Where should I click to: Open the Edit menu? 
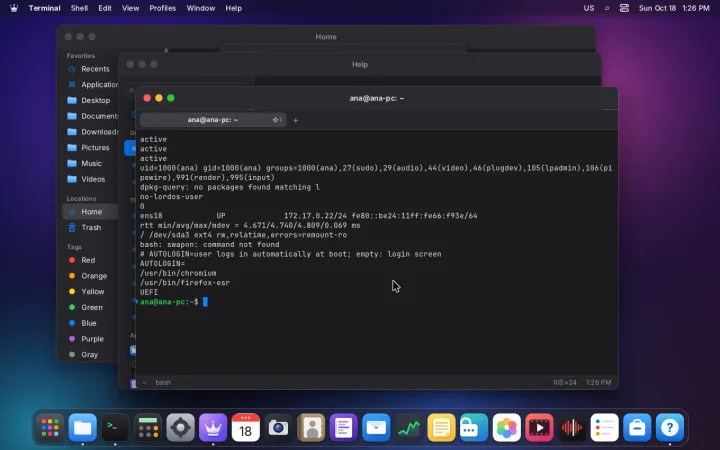coord(105,8)
